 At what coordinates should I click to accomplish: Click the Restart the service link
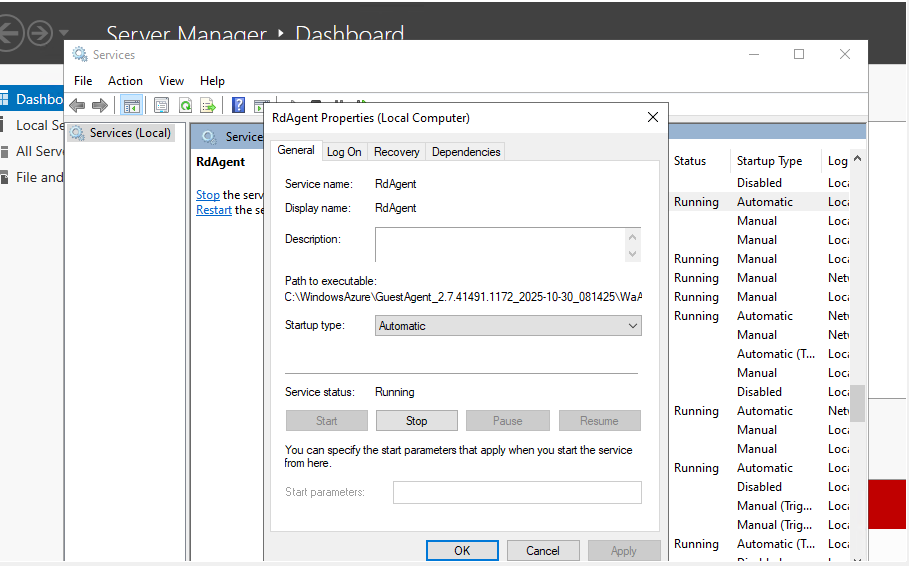point(213,210)
